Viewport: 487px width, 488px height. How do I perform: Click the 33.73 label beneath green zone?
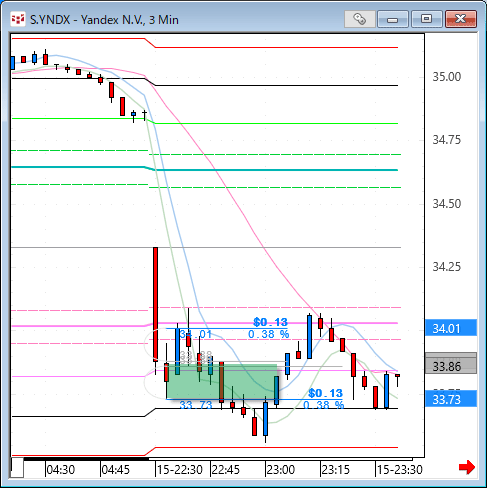[196, 405]
